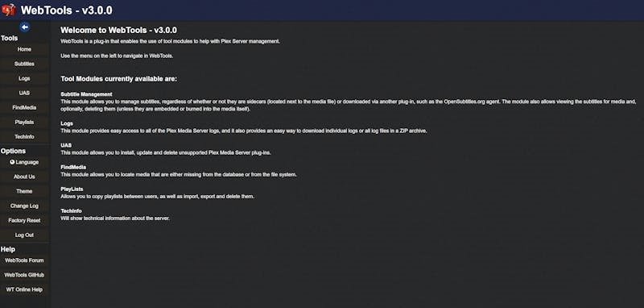Image resolution: width=644 pixels, height=308 pixels.
Task: Select UAS in the Tools menu
Action: 24,93
